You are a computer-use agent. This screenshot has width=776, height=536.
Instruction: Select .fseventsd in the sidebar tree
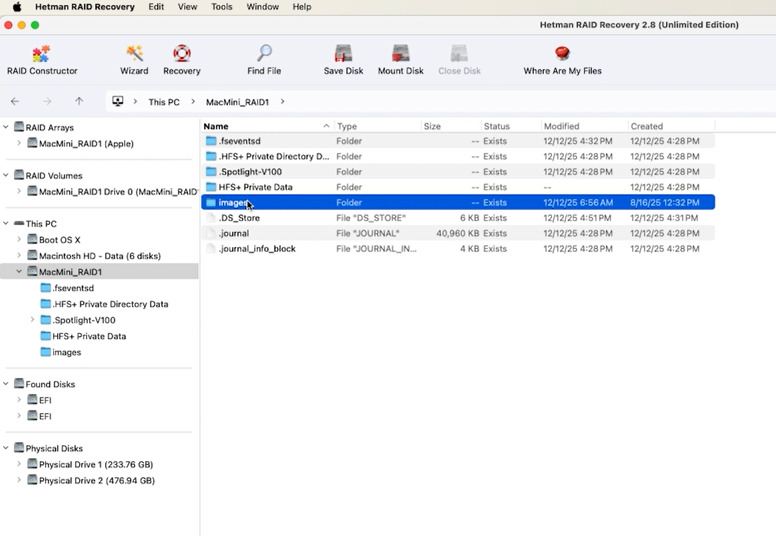pyautogui.click(x=67, y=288)
